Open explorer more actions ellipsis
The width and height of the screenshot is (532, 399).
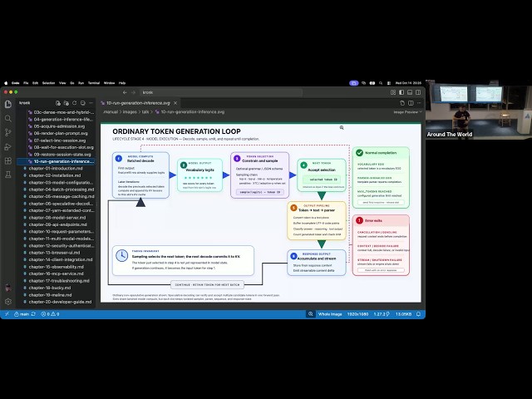coord(91,103)
